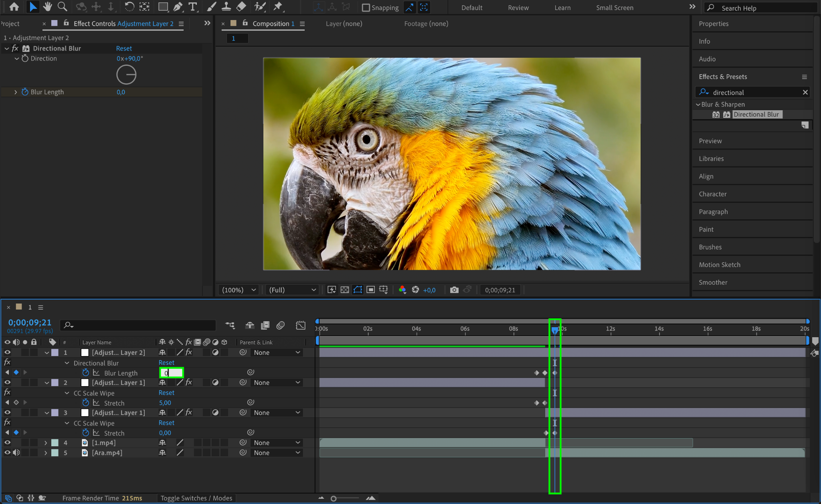This screenshot has width=821, height=504.
Task: Click the Home icon
Action: (x=14, y=7)
